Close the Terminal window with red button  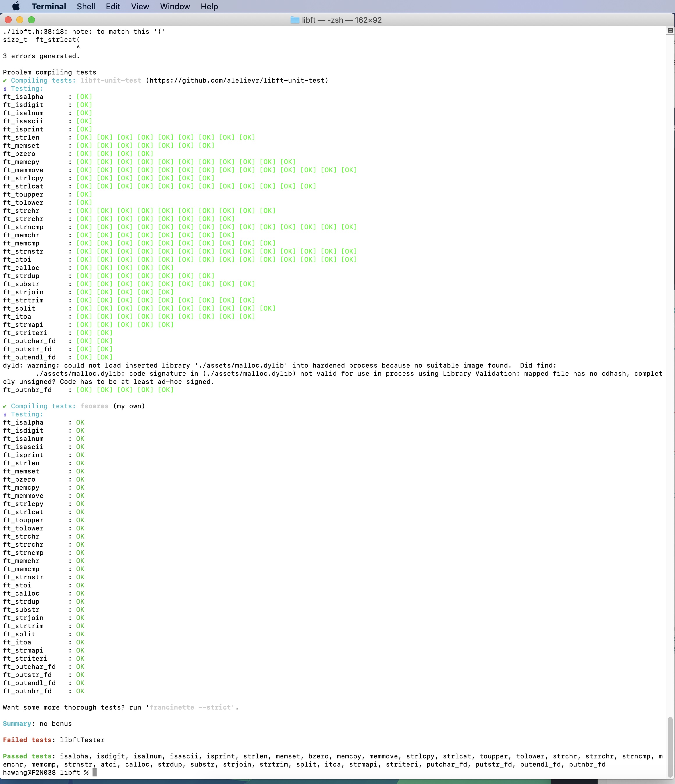[8, 20]
